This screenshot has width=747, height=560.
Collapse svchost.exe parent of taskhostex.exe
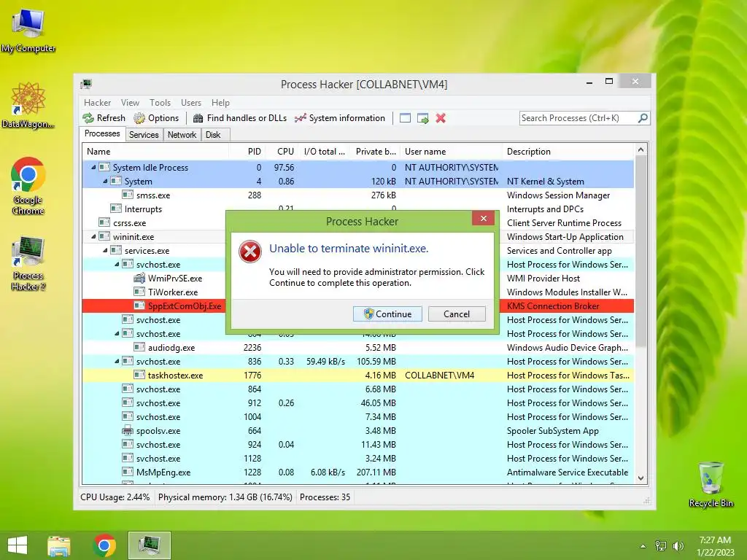point(117,361)
